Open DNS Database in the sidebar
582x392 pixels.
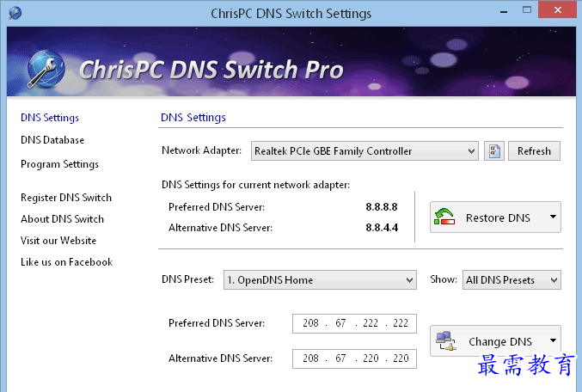pyautogui.click(x=52, y=140)
